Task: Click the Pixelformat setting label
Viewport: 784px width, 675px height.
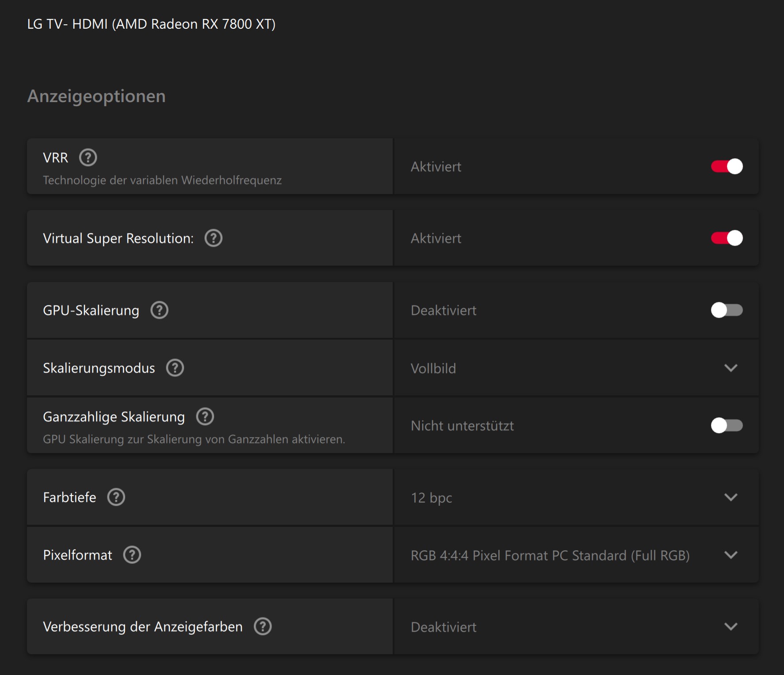Action: click(x=77, y=555)
